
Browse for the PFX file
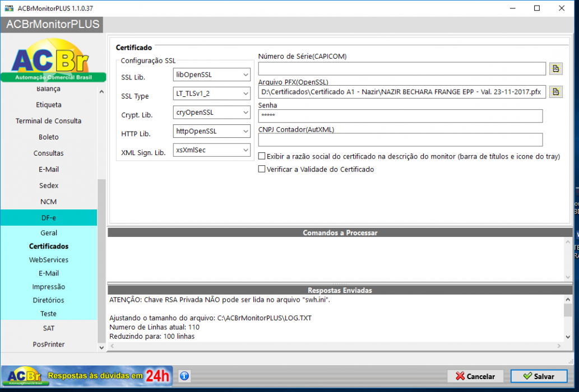coord(555,92)
